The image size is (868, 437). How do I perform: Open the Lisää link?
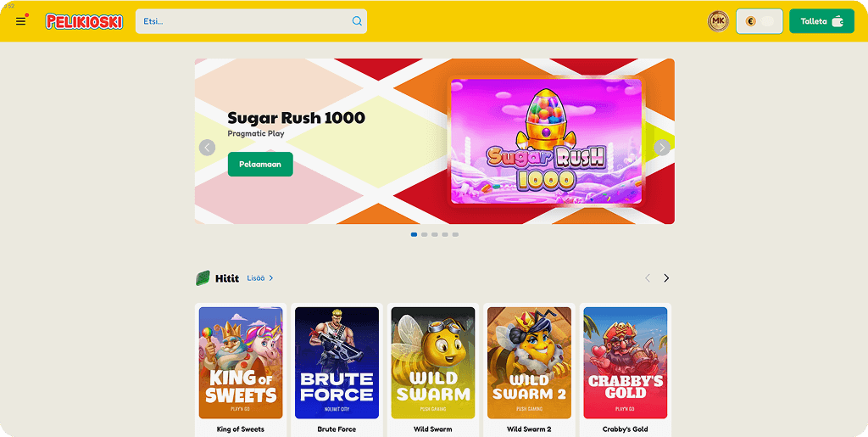point(256,278)
